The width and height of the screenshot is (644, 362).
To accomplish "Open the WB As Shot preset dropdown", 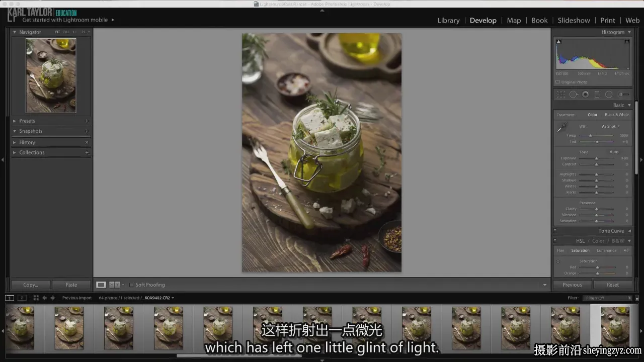I will tap(610, 126).
